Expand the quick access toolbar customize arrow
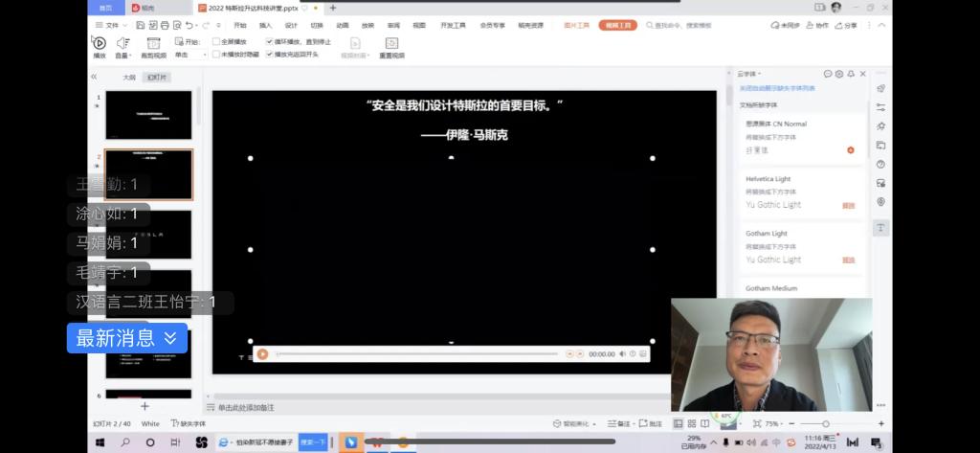Image resolution: width=980 pixels, height=453 pixels. [x=219, y=25]
